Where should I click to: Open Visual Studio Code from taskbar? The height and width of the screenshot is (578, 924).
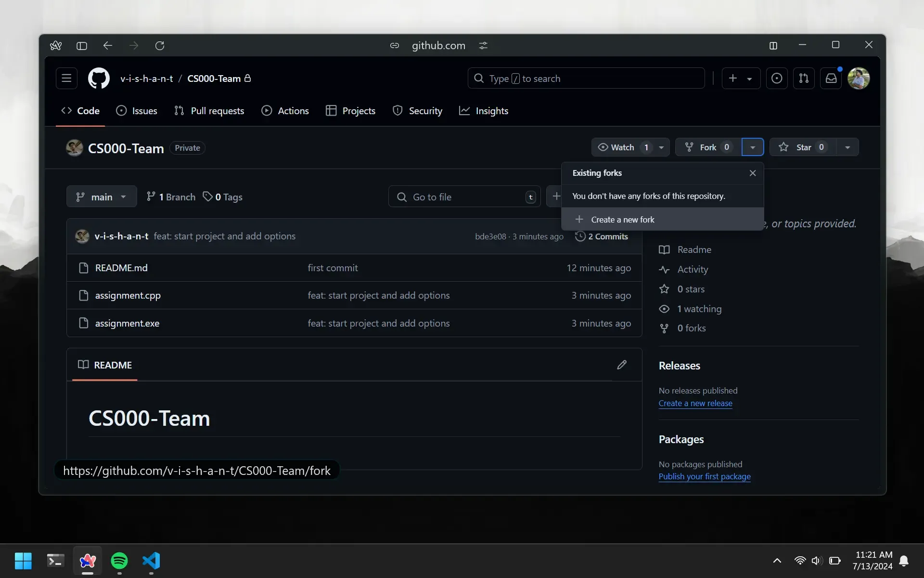(151, 561)
